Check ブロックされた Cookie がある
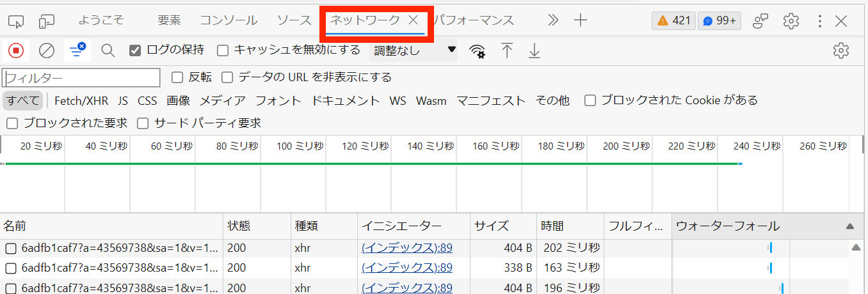The width and height of the screenshot is (868, 294). pyautogui.click(x=590, y=100)
